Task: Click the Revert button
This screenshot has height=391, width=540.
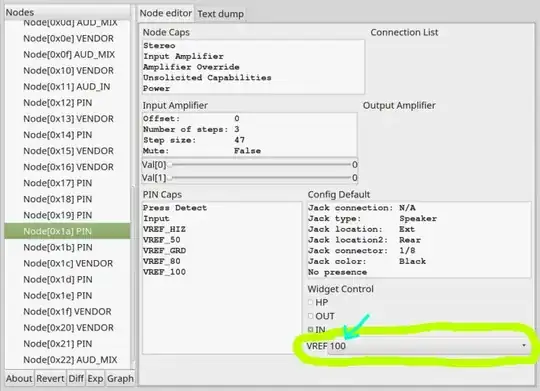Action: click(51, 379)
